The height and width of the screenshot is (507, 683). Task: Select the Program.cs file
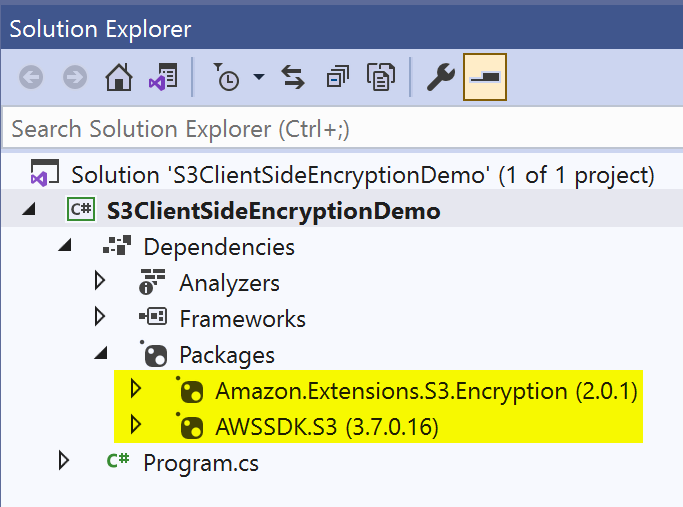coord(200,462)
